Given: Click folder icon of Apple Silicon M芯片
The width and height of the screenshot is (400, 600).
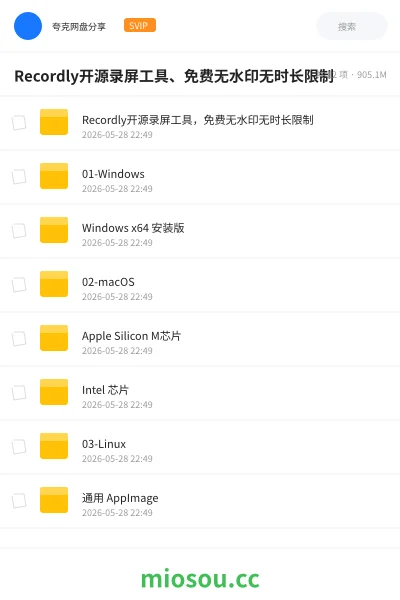Looking at the screenshot, I should (x=54, y=338).
